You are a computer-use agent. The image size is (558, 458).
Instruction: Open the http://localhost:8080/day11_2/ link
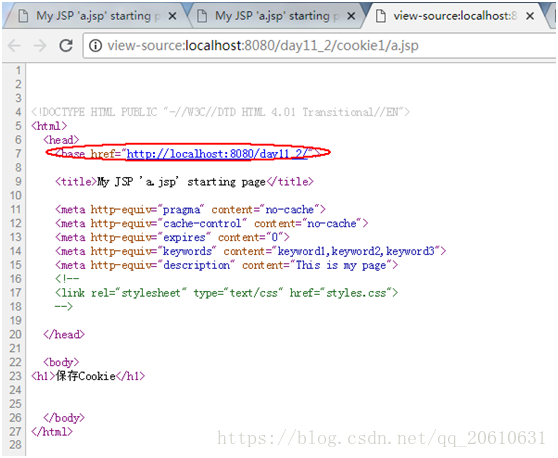(x=217, y=154)
